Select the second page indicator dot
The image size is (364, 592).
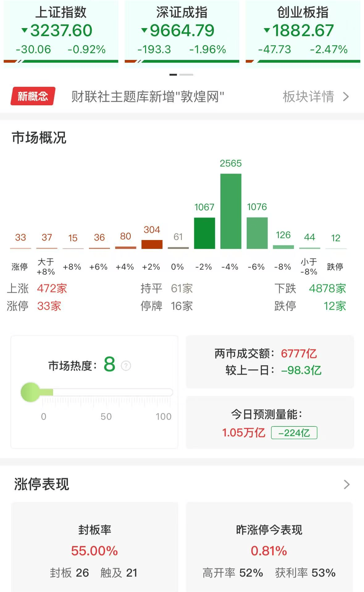186,75
